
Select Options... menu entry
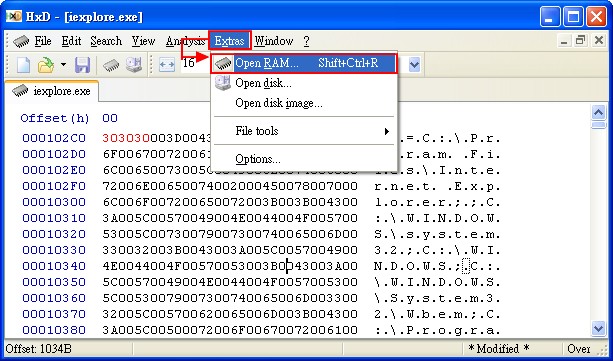(304, 159)
